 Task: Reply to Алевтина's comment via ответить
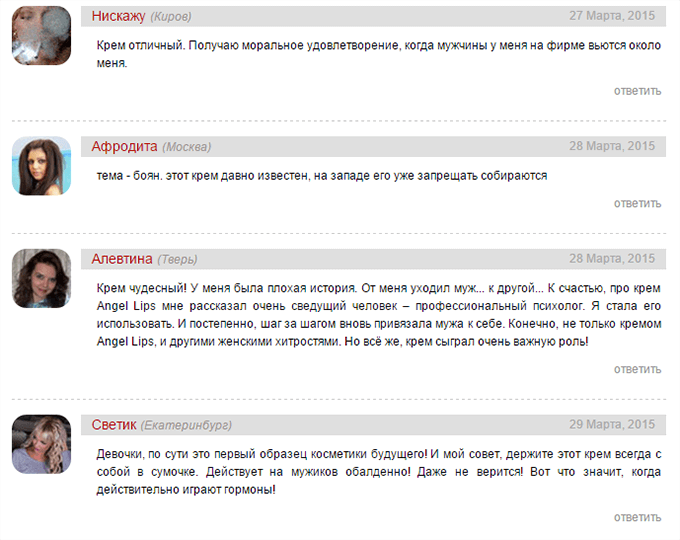pos(637,370)
